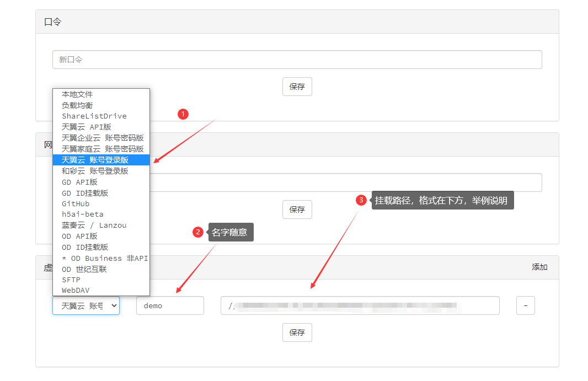The image size is (588, 381).
Task: Choose OD API版 option
Action: (101, 236)
